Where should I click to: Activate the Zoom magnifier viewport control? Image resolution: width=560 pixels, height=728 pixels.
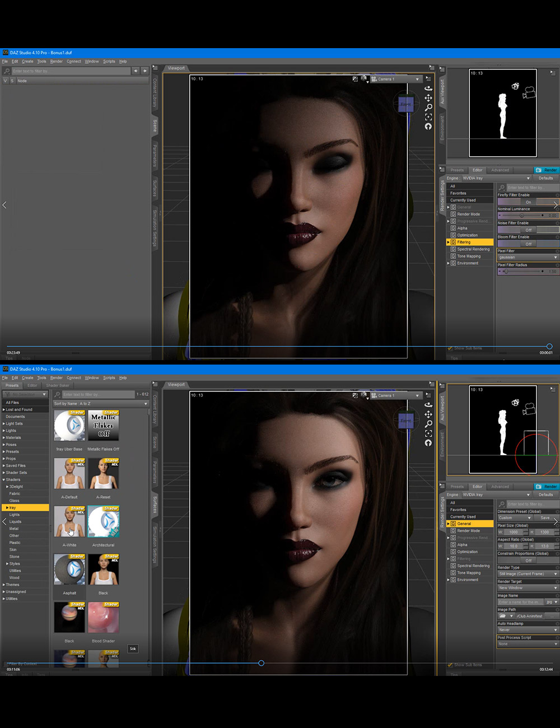(x=428, y=108)
